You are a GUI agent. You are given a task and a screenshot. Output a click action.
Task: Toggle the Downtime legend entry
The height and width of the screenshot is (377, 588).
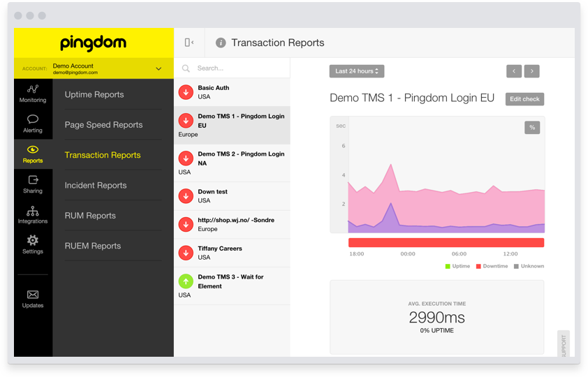[x=492, y=266]
